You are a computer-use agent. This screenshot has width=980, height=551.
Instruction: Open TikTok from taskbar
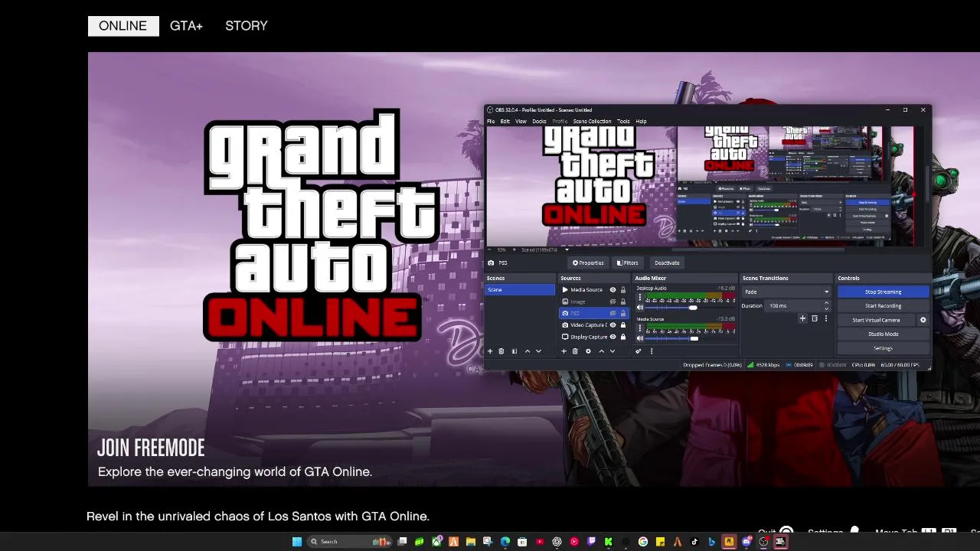694,542
